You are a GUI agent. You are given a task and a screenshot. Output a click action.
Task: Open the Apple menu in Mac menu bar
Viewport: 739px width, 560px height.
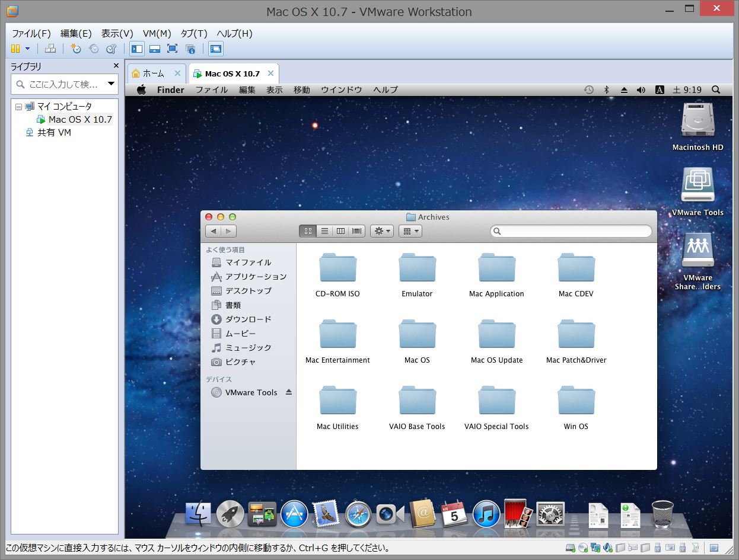coord(141,90)
